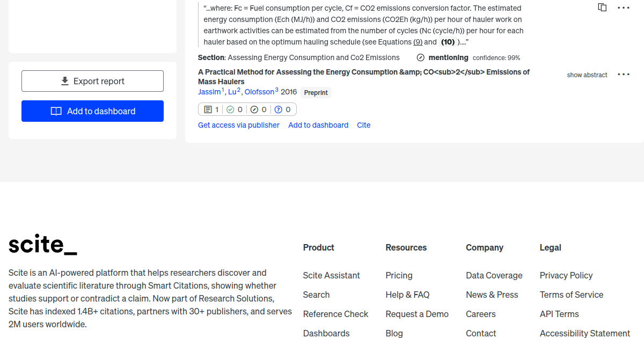The image size is (644, 338).
Task: Cite the Mass Haulers paper
Action: coord(363,125)
